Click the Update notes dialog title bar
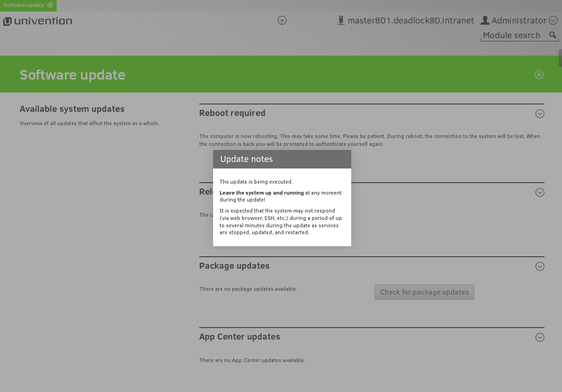562x392 pixels. point(282,159)
